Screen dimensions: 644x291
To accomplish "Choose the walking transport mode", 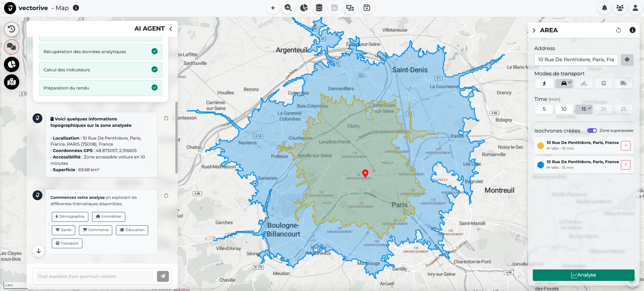I will (544, 83).
